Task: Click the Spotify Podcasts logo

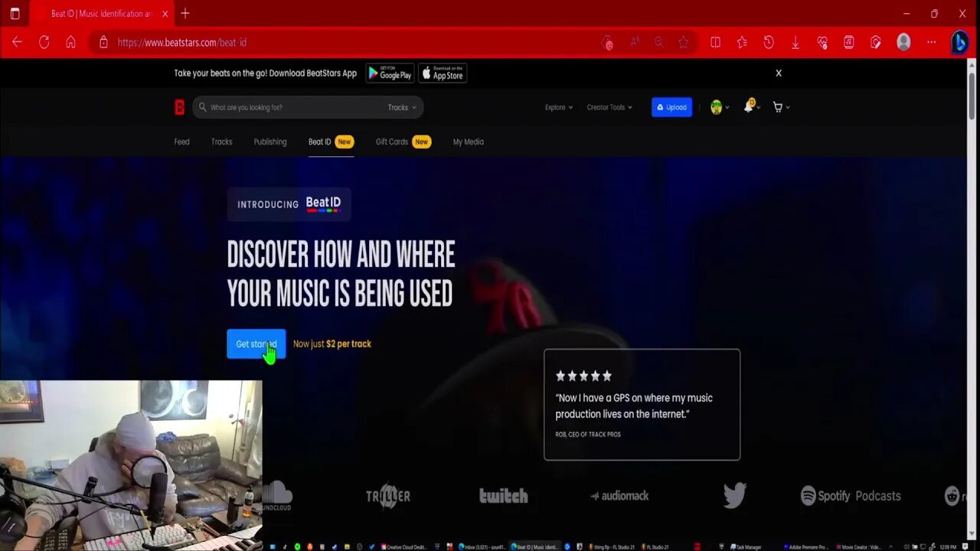Action: 851,496
